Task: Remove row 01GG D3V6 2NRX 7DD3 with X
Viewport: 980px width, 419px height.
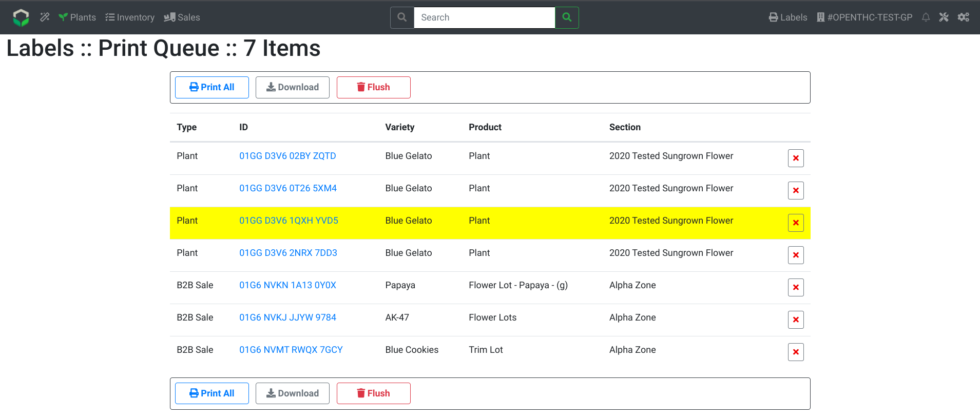Action: click(x=796, y=255)
